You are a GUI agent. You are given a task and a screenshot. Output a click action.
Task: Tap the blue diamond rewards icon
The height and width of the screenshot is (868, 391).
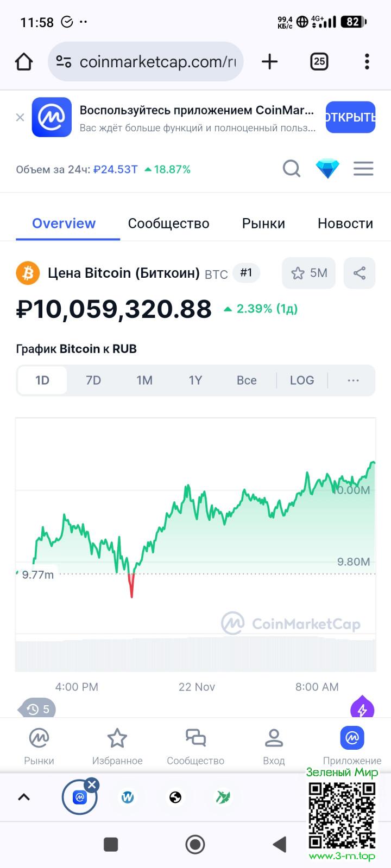pyautogui.click(x=327, y=169)
